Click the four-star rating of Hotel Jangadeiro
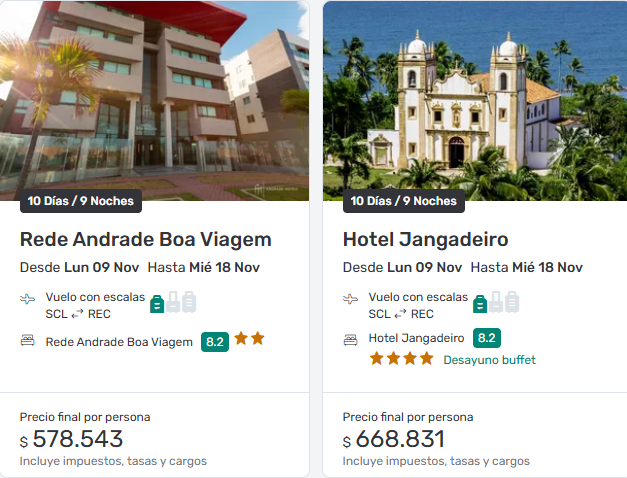Viewport: 627px width, 478px height. click(401, 358)
